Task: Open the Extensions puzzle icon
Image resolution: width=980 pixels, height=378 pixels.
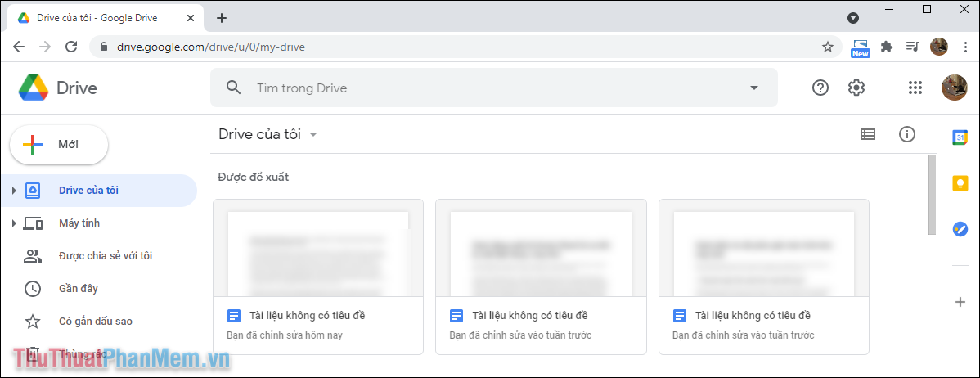Action: 886,47
